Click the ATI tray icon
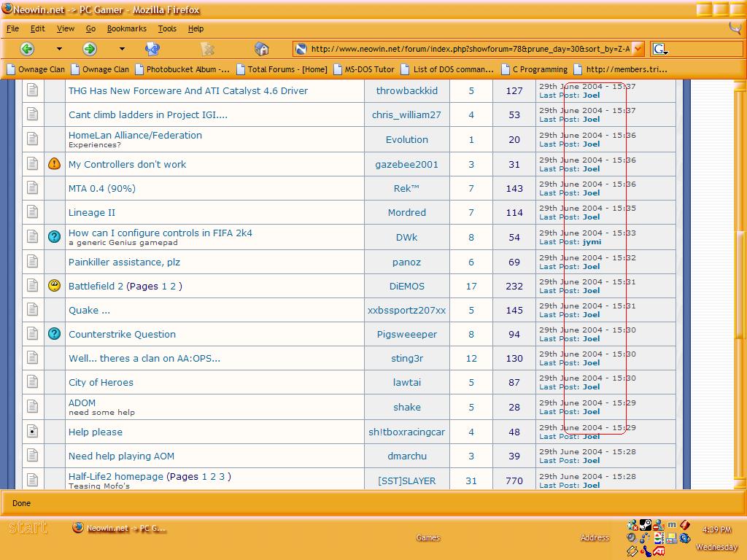Screen dimensions: 747x560 click(659, 551)
